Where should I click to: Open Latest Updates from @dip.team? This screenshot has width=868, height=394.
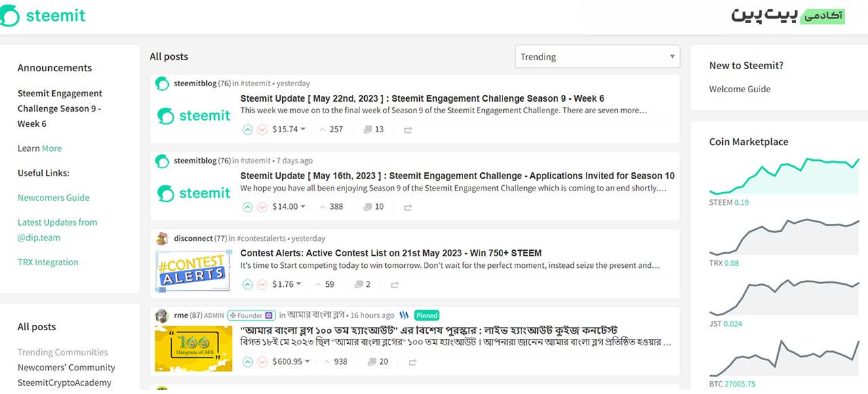point(58,230)
